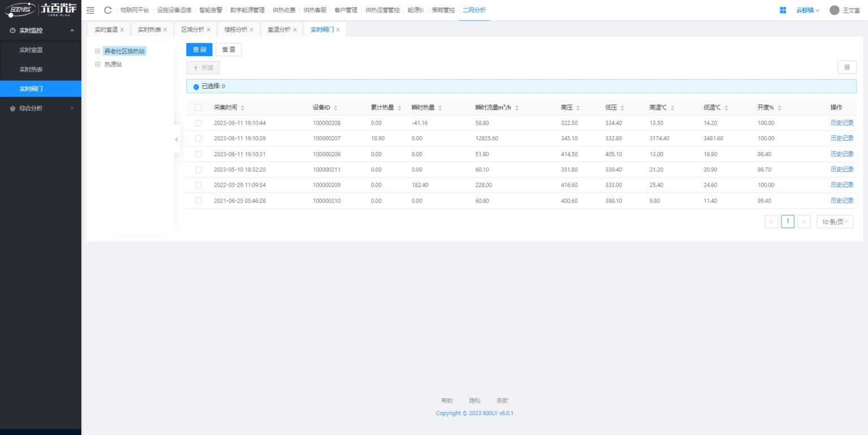Check the row for device 100000208

[198, 123]
